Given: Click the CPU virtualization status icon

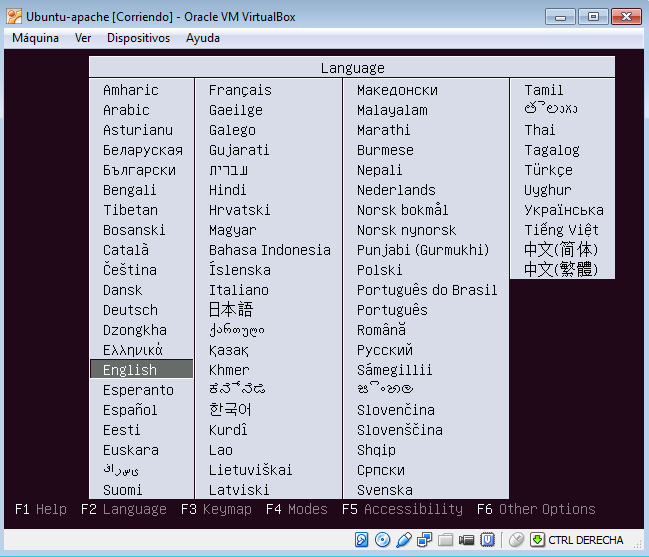Looking at the screenshot, I should click(x=488, y=540).
